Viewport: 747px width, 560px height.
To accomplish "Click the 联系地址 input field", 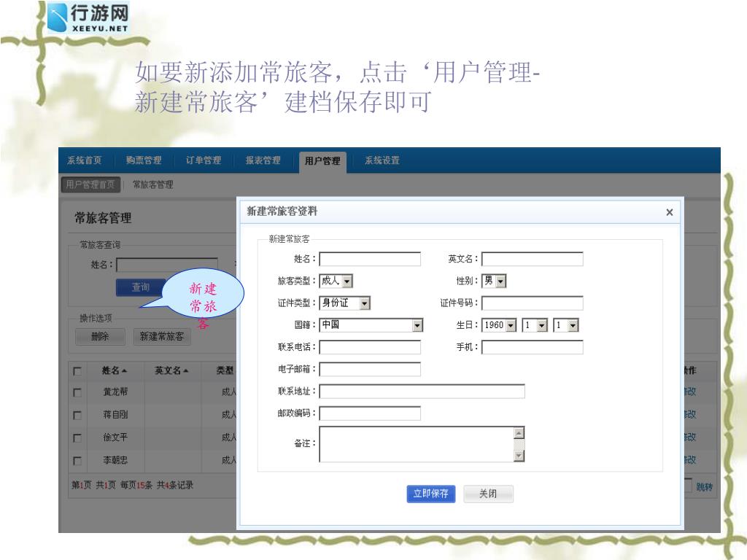I will [x=422, y=392].
